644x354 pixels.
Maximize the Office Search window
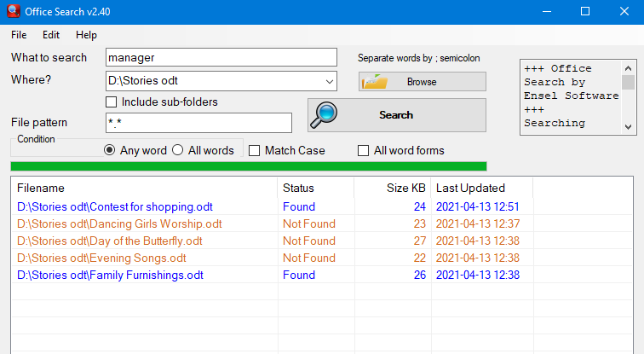tap(585, 11)
